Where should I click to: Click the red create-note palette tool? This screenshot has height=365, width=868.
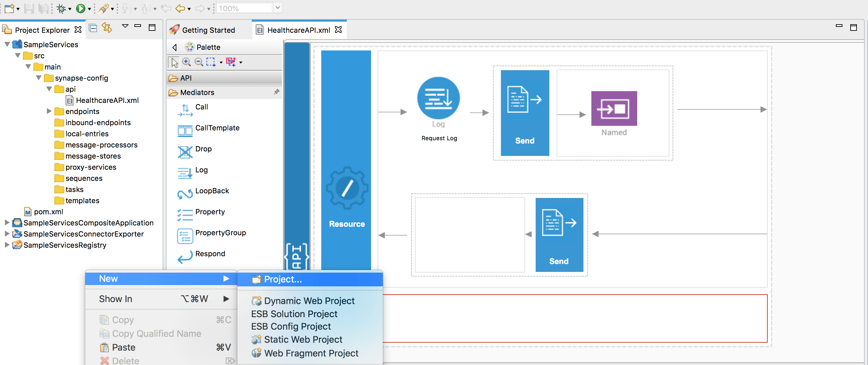tap(231, 62)
